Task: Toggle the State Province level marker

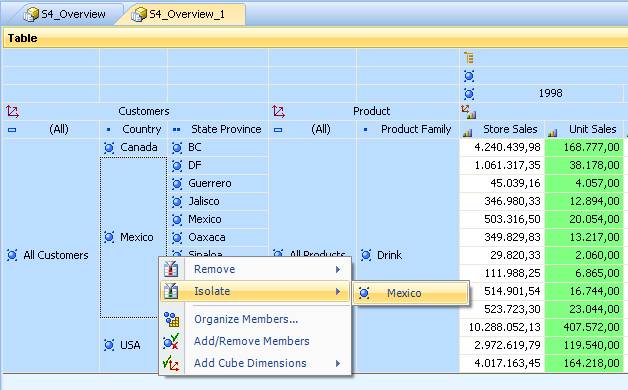Action: tap(176, 130)
